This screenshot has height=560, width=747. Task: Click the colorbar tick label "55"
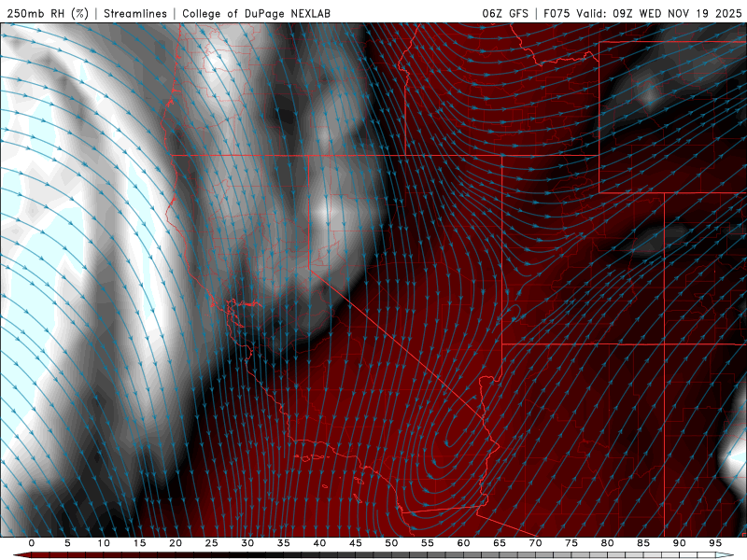(x=428, y=543)
